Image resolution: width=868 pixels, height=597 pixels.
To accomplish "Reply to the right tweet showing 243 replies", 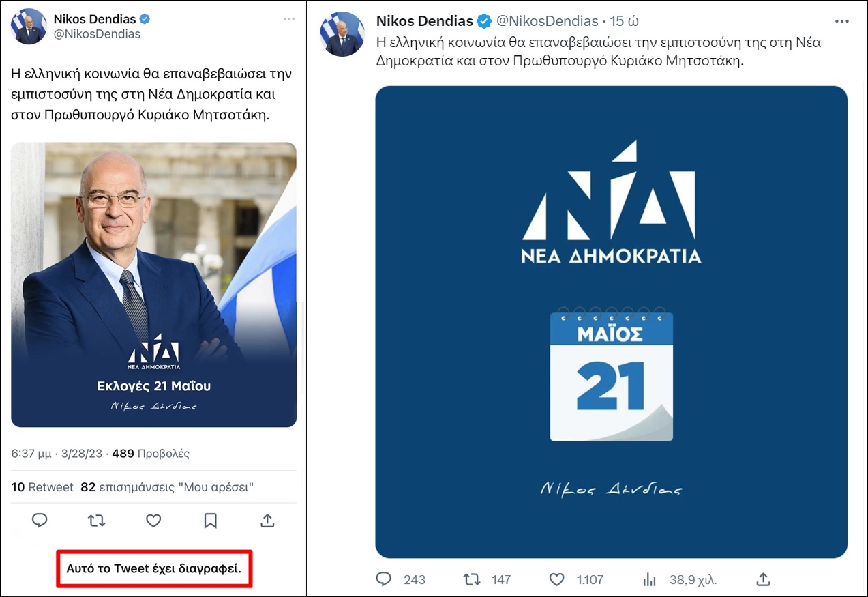I will tap(385, 579).
